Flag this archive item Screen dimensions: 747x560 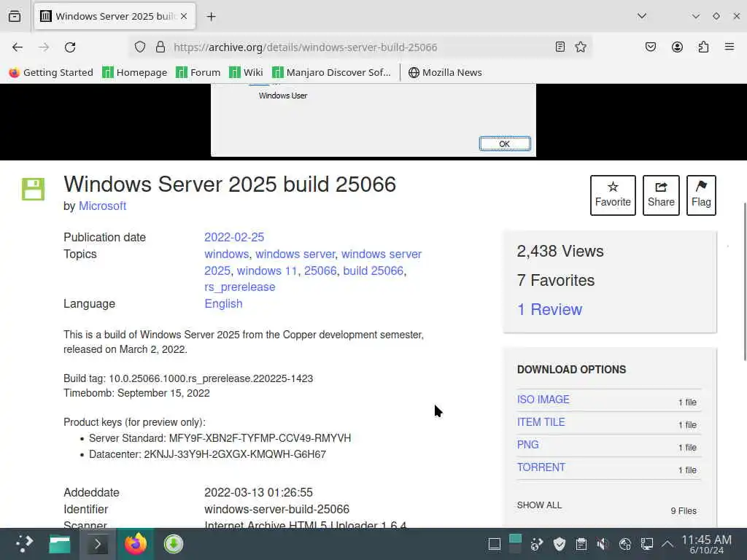tap(701, 195)
